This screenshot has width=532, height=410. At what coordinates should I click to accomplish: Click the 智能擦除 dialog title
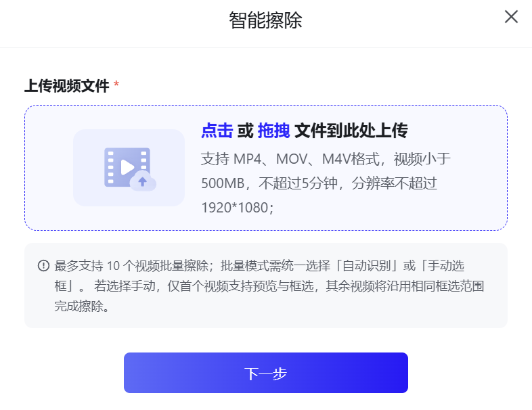pyautogui.click(x=265, y=20)
